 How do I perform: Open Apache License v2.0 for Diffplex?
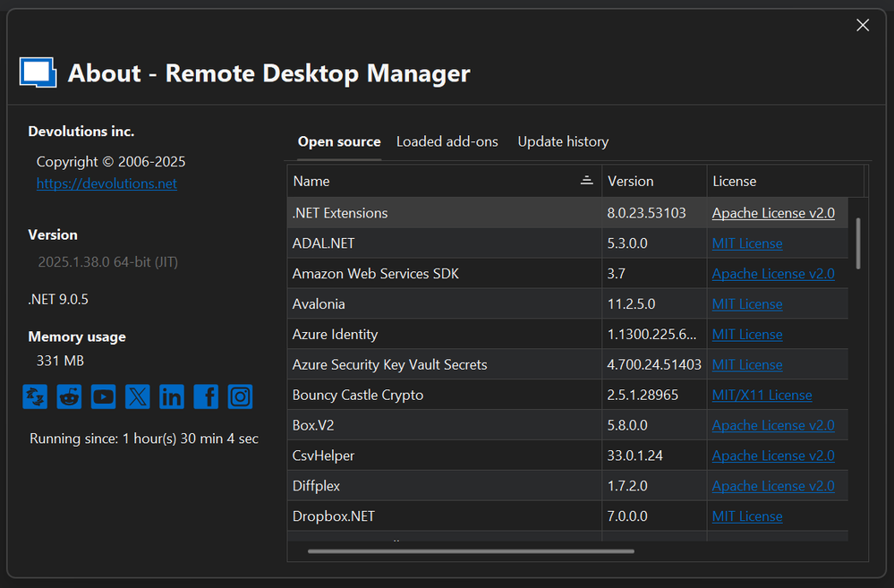pyautogui.click(x=773, y=485)
